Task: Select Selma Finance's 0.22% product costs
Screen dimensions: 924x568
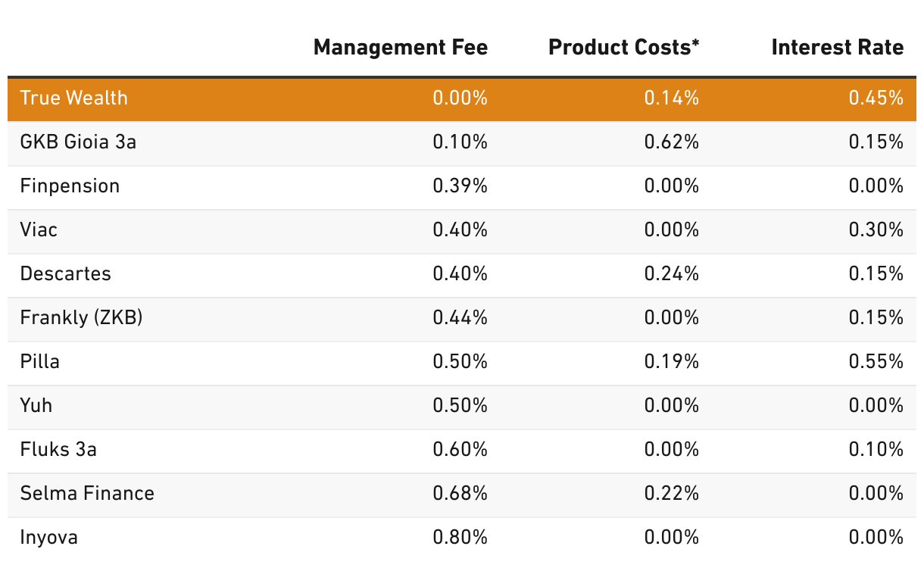Action: tap(671, 493)
